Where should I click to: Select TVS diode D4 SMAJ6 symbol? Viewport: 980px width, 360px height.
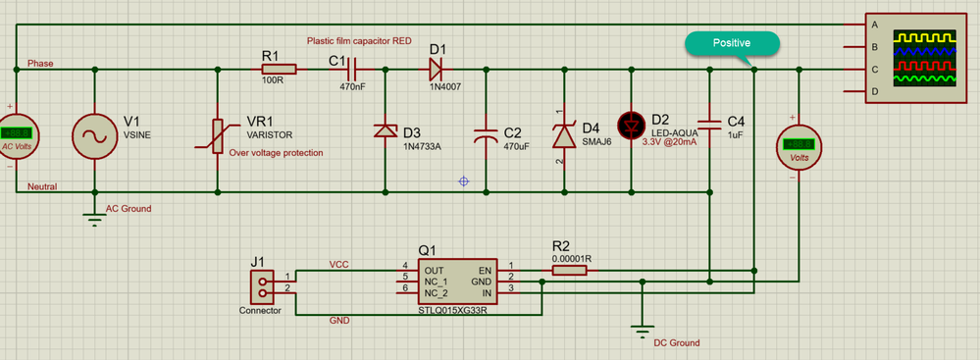click(564, 135)
